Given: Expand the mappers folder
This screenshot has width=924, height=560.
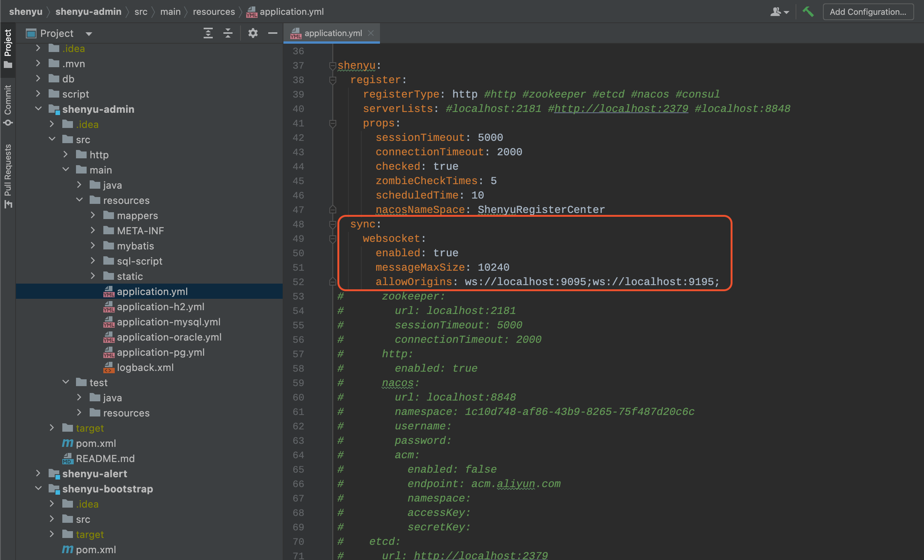Looking at the screenshot, I should [x=93, y=215].
